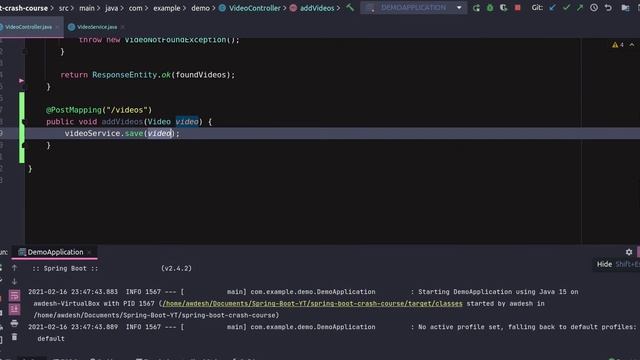
Task: Close the VideoController.java tab
Action: click(57, 27)
